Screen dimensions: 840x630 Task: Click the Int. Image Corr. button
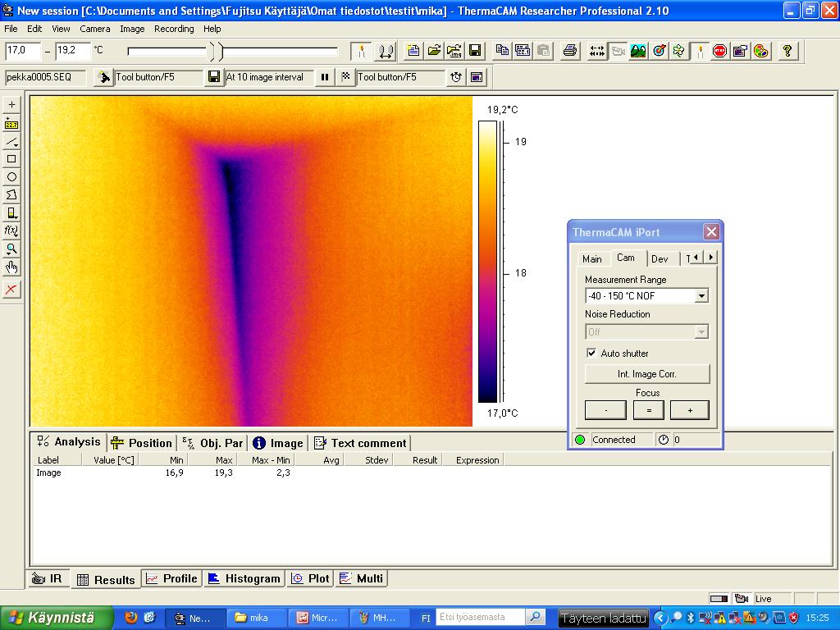tap(646, 374)
